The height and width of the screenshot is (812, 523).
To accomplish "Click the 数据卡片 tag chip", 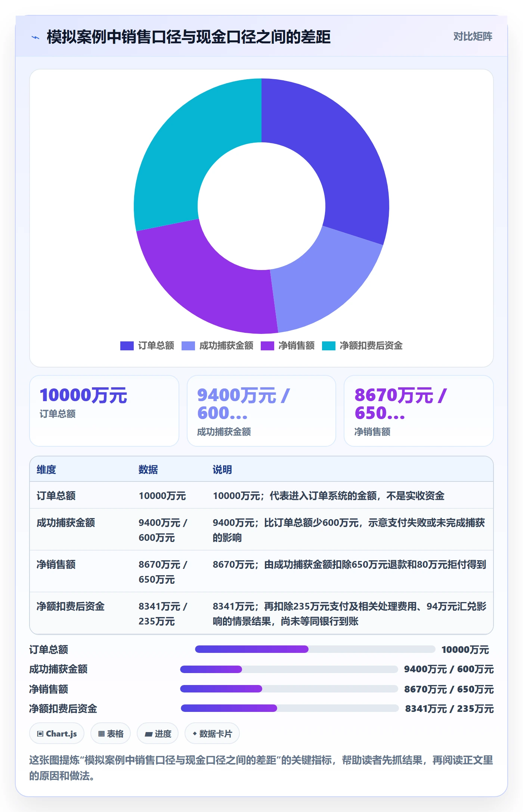I will [212, 734].
